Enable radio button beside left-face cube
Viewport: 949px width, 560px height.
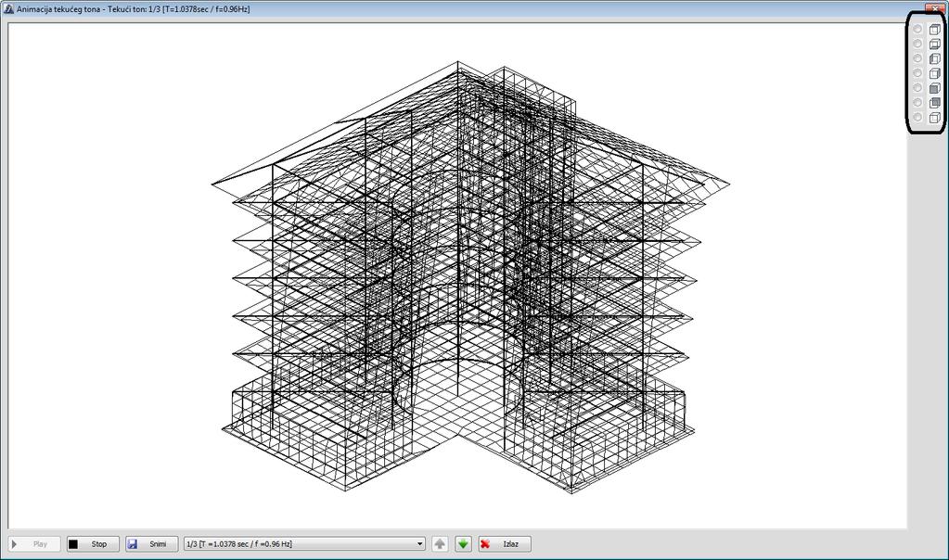tap(917, 58)
